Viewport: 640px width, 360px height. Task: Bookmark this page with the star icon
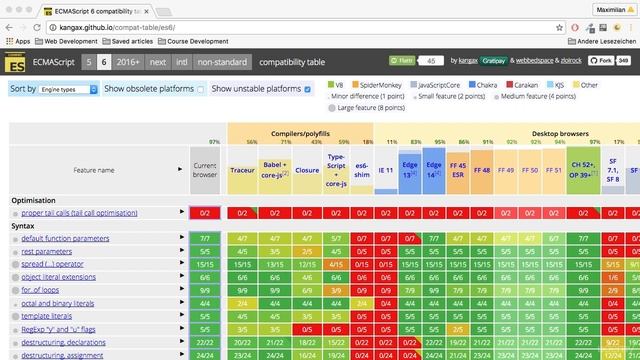[559, 27]
